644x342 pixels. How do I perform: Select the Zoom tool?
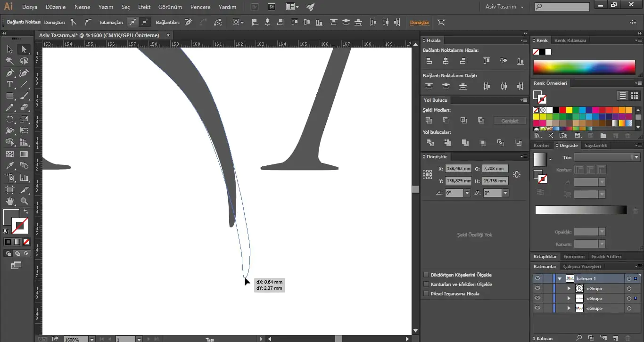click(24, 201)
